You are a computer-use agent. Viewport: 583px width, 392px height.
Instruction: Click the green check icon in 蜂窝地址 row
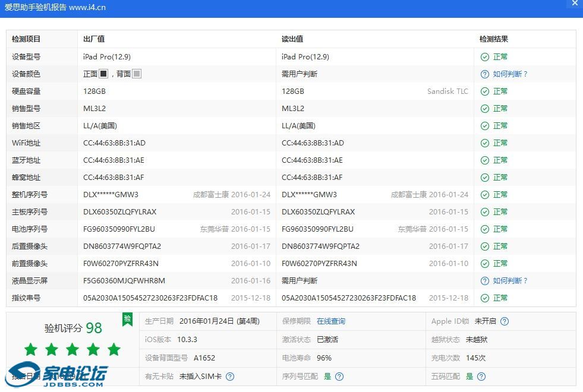pos(485,178)
